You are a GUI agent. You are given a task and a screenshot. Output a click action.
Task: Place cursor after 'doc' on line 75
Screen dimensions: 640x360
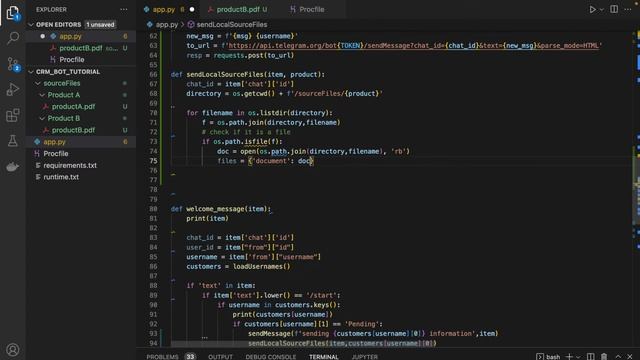pos(311,161)
